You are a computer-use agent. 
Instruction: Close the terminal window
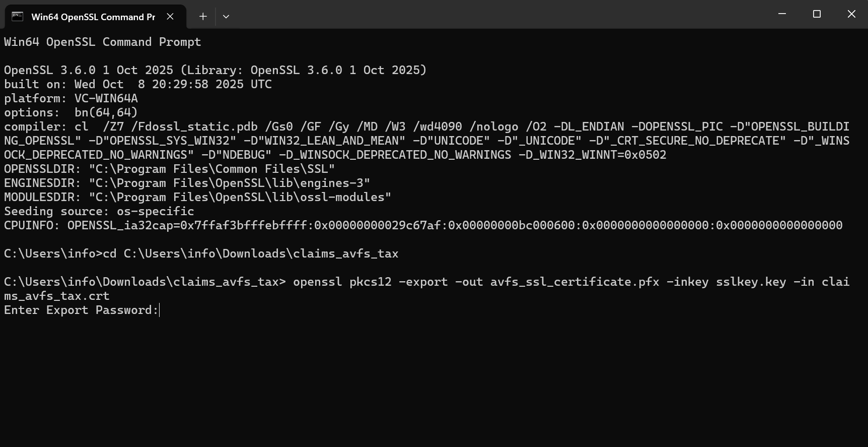(851, 14)
